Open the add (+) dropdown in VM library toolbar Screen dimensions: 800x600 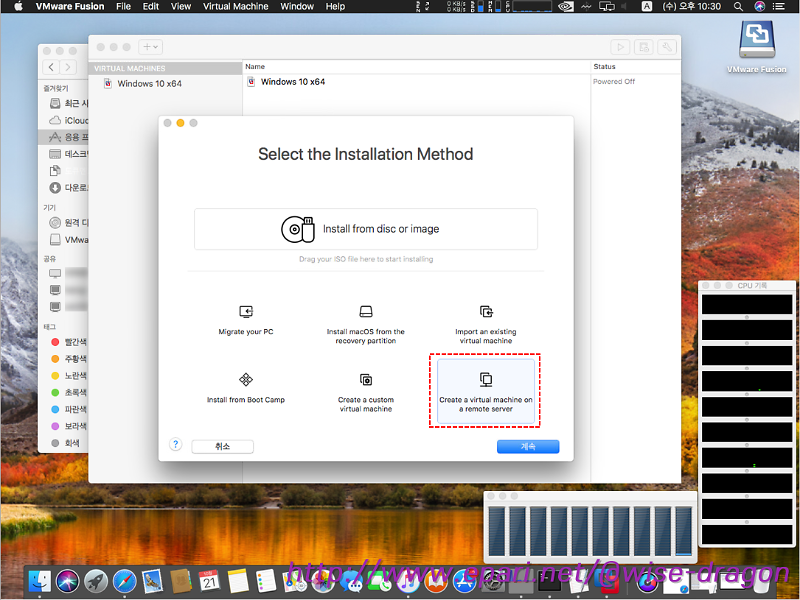(151, 47)
